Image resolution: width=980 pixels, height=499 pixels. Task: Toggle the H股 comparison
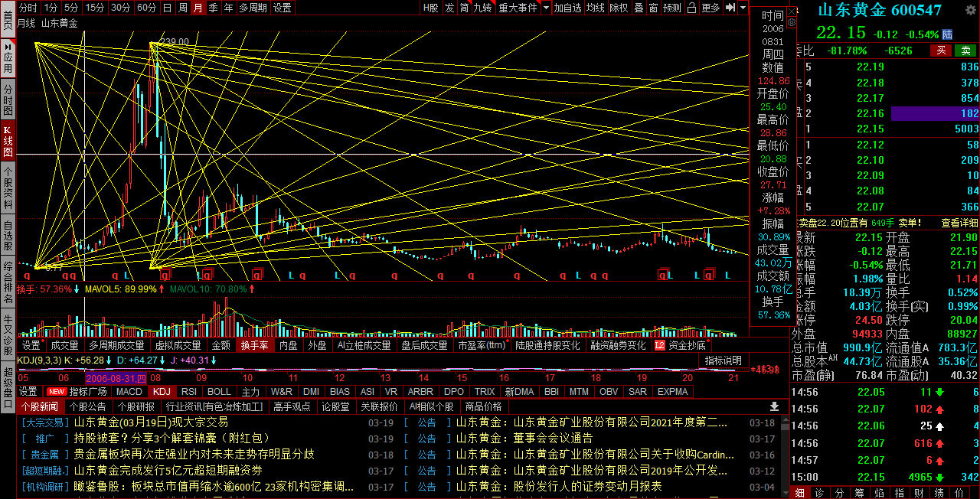pyautogui.click(x=431, y=8)
